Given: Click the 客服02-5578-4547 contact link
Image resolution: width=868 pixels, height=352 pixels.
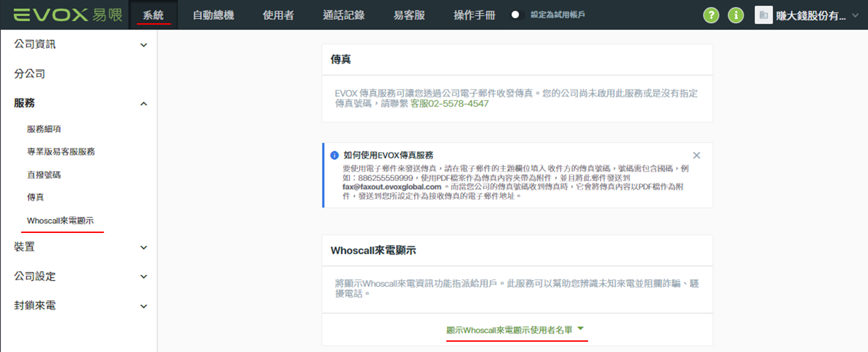Looking at the screenshot, I should pyautogui.click(x=449, y=104).
